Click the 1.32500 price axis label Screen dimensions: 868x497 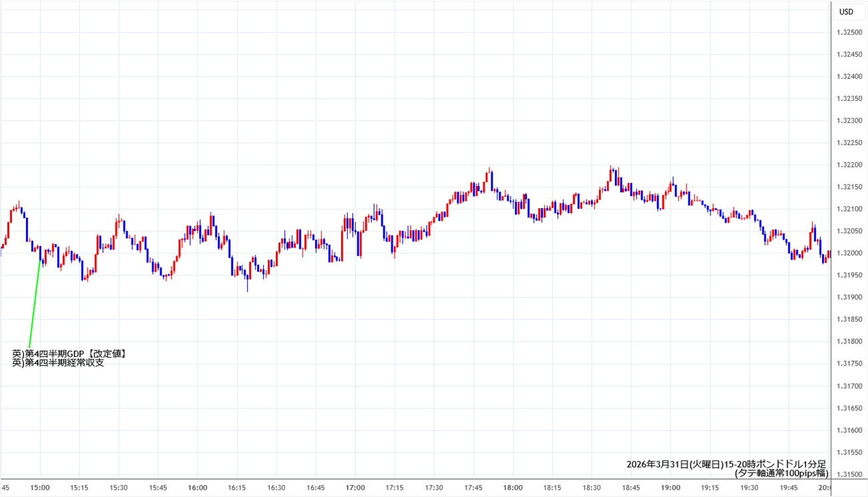(x=849, y=32)
